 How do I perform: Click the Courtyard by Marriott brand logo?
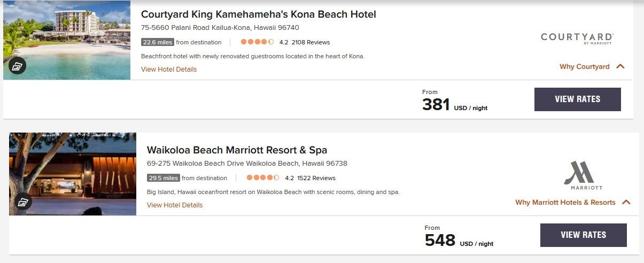tap(577, 38)
